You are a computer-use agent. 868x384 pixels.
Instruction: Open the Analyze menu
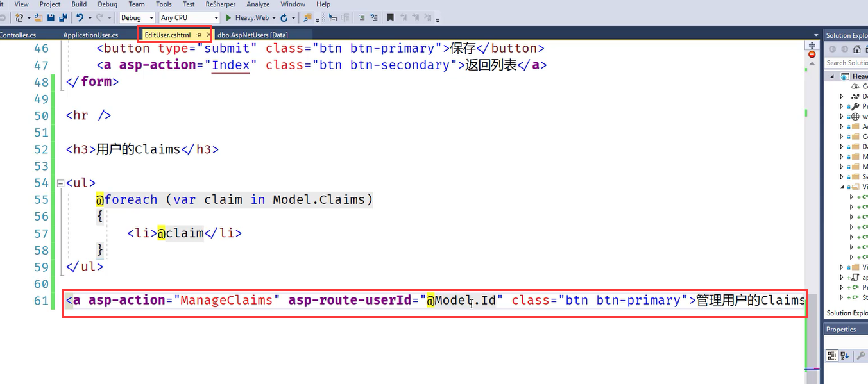(x=258, y=4)
